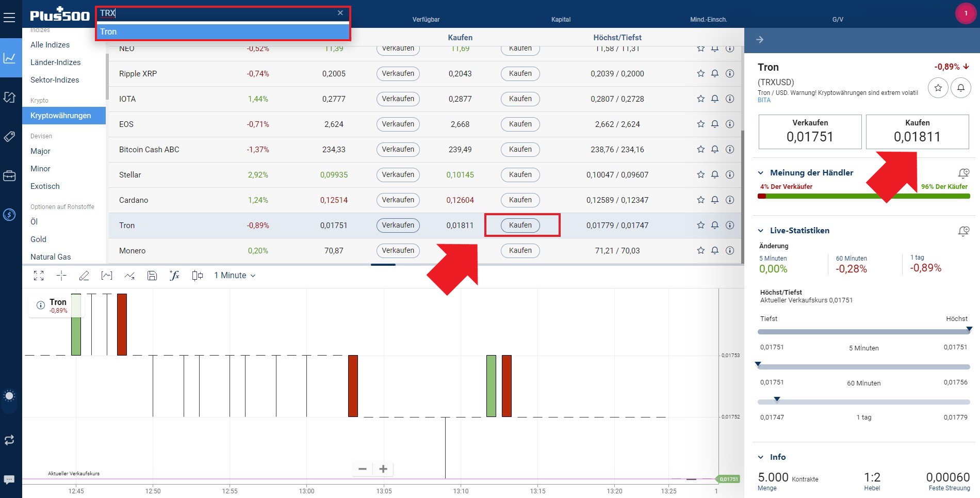980x498 pixels.
Task: Set a price alert bell in Tron panel
Action: 961,88
